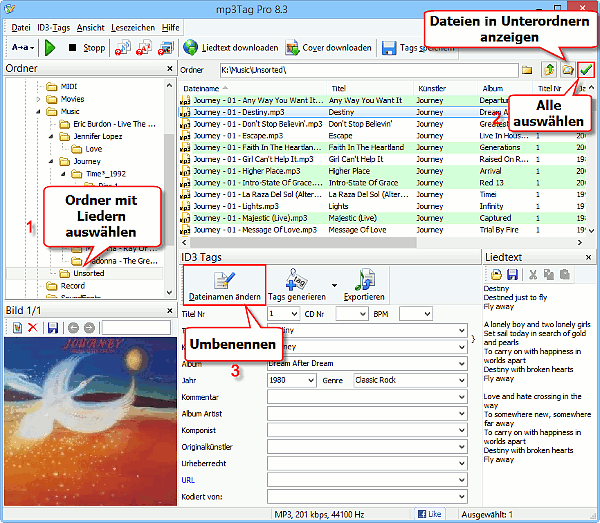
Task: Click the Exportieren button
Action: pos(364,285)
